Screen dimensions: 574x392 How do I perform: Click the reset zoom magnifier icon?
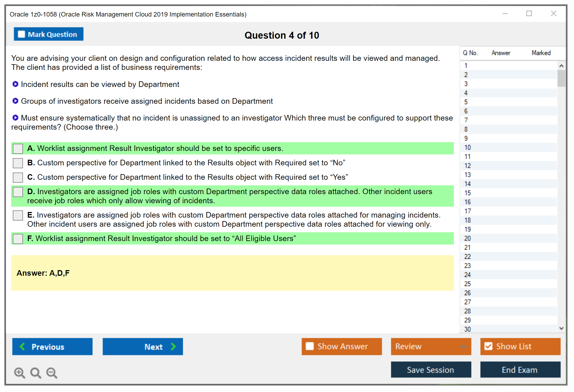point(36,373)
